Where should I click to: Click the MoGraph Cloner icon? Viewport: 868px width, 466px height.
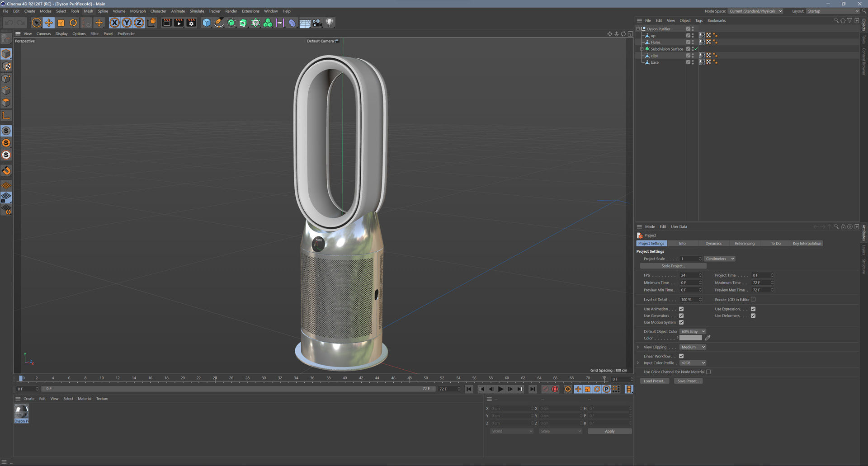point(268,23)
